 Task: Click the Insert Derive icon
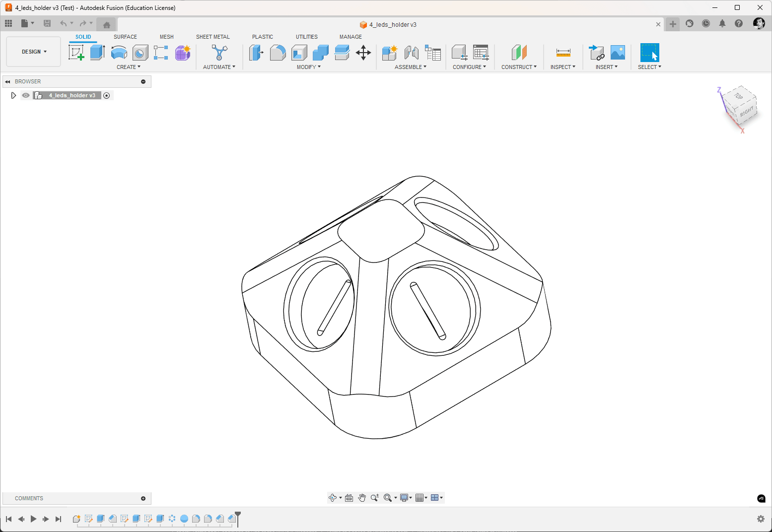[x=596, y=53]
